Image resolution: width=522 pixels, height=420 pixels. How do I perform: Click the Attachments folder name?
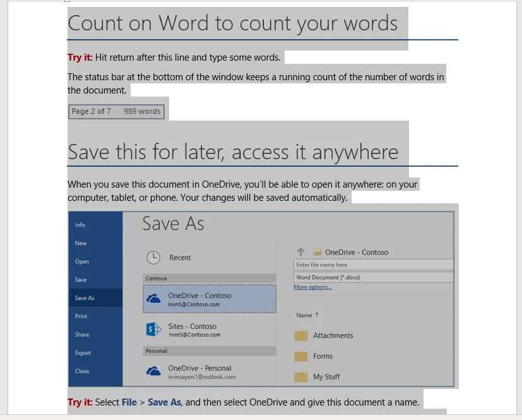click(333, 335)
